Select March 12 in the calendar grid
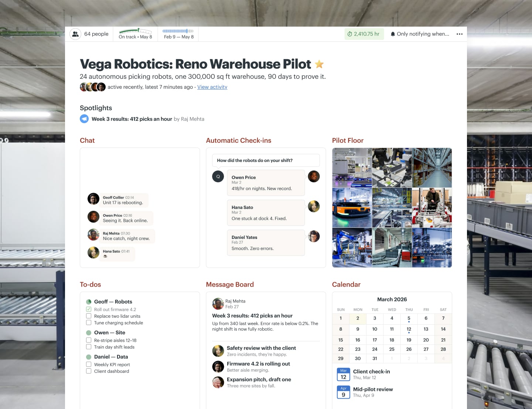Screen dimensions: 532x409 [409, 329]
